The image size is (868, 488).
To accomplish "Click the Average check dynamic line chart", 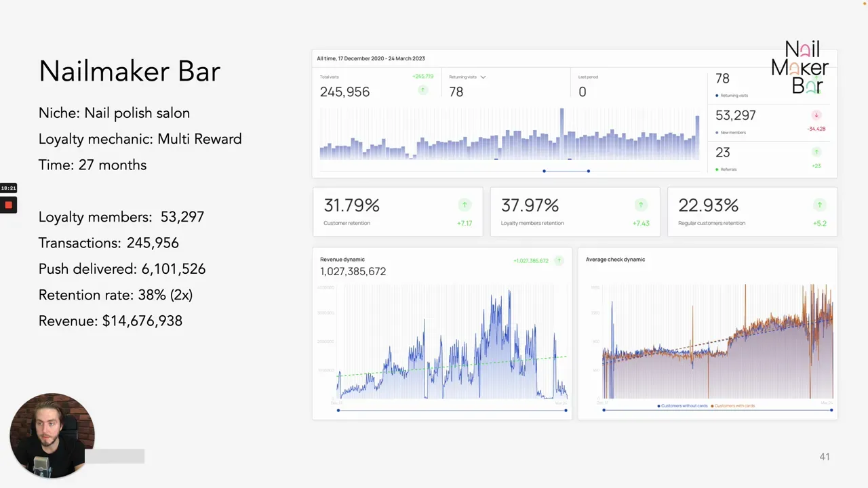I will coord(717,341).
